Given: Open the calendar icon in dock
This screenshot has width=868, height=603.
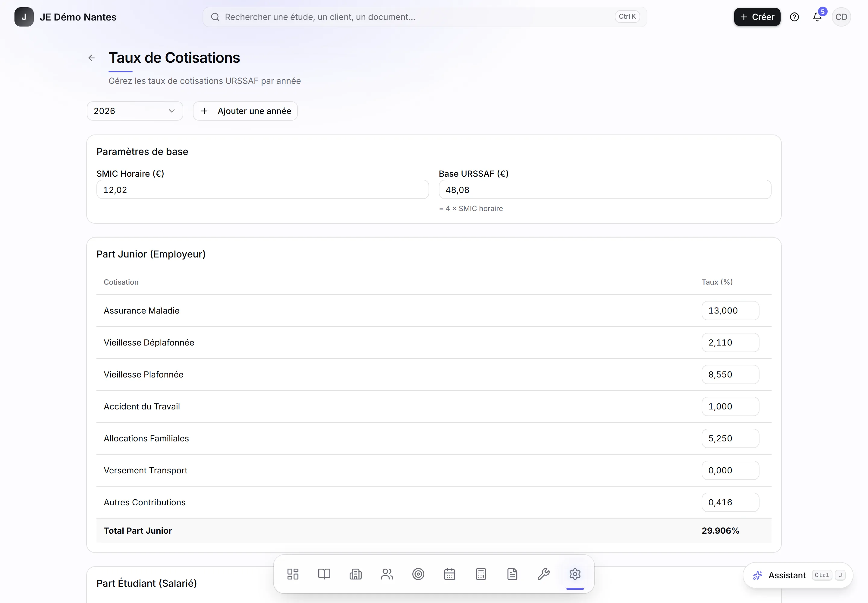Looking at the screenshot, I should (x=449, y=574).
